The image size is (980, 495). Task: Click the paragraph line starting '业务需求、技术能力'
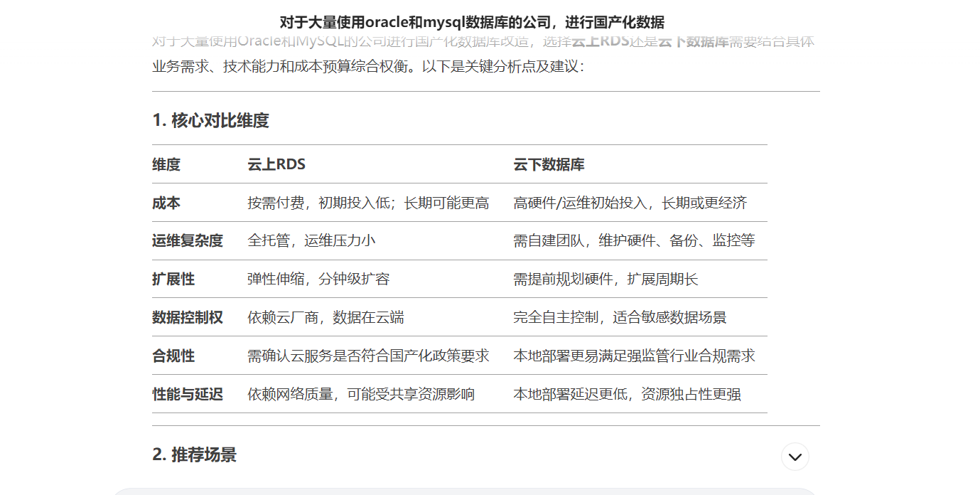(368, 67)
